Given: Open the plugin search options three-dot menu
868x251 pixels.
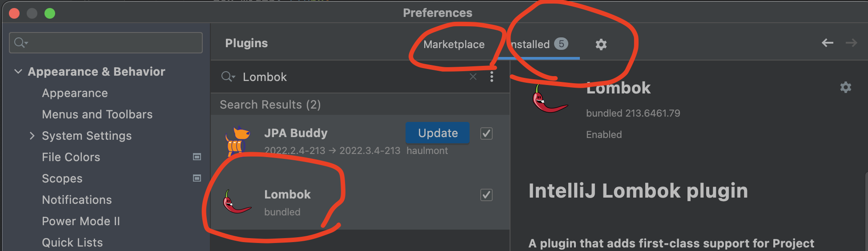Looking at the screenshot, I should [x=491, y=77].
